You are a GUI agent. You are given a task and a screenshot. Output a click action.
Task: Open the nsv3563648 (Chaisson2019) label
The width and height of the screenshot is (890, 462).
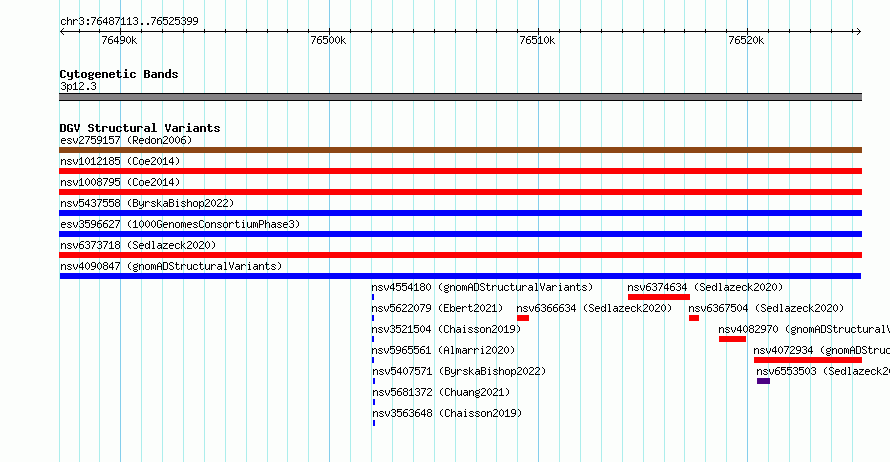pos(447,413)
